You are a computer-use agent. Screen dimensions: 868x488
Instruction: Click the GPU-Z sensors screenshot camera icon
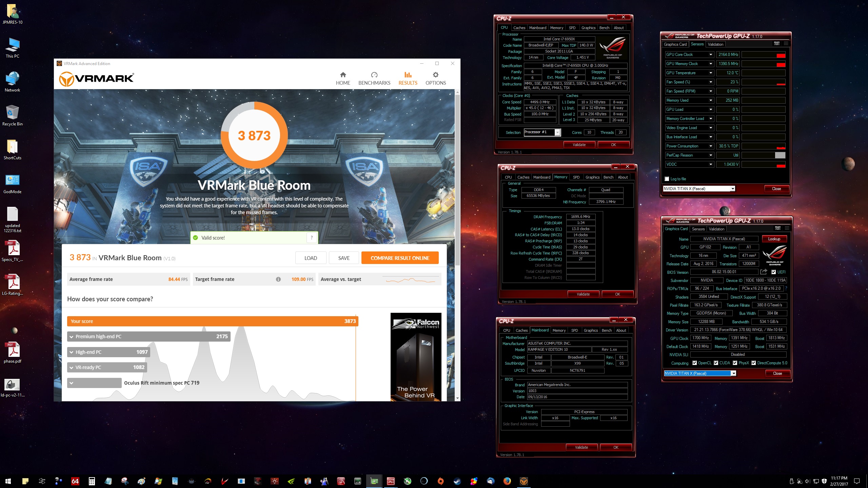coord(777,44)
